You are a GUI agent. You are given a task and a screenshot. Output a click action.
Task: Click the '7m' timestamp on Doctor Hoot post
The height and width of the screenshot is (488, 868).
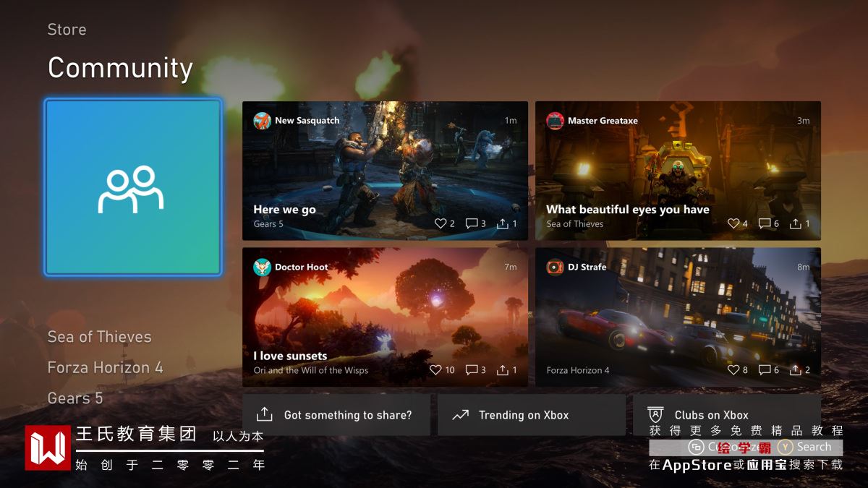(511, 267)
